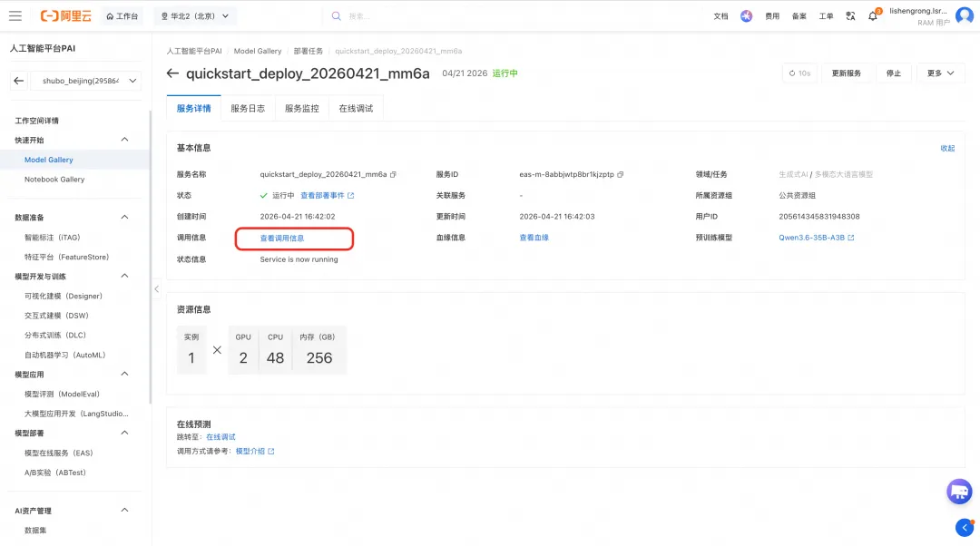Copy the service ID icon
The width and height of the screenshot is (980, 546).
pyautogui.click(x=620, y=174)
